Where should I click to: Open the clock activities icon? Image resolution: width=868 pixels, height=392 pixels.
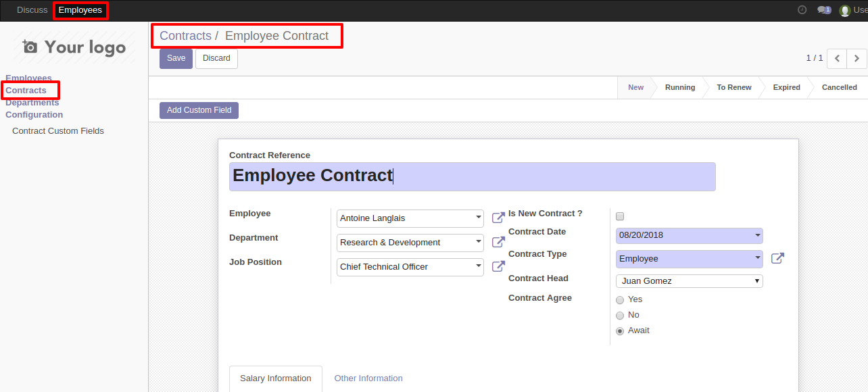pos(802,10)
